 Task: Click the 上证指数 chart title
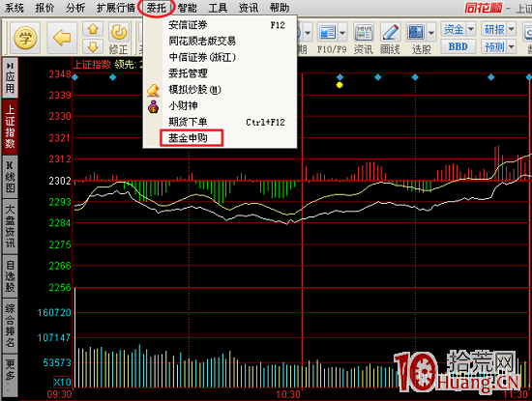93,64
